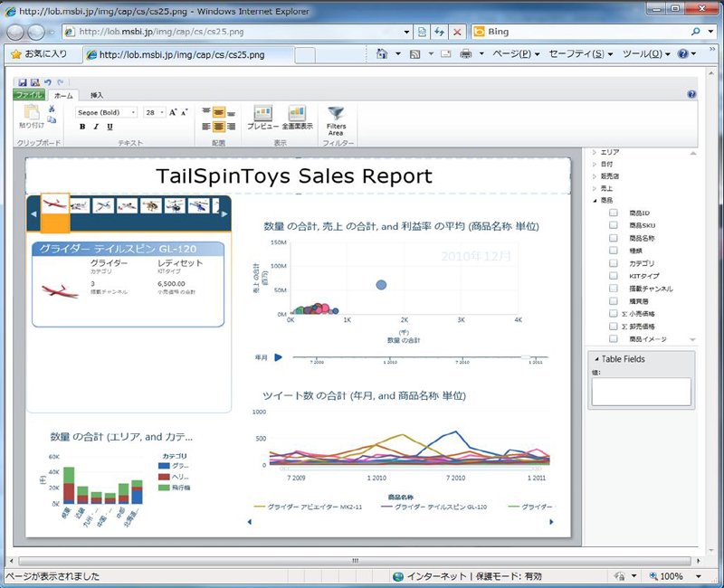The image size is (724, 588).
Task: Open the font size 28 dropdown
Action: [x=162, y=112]
